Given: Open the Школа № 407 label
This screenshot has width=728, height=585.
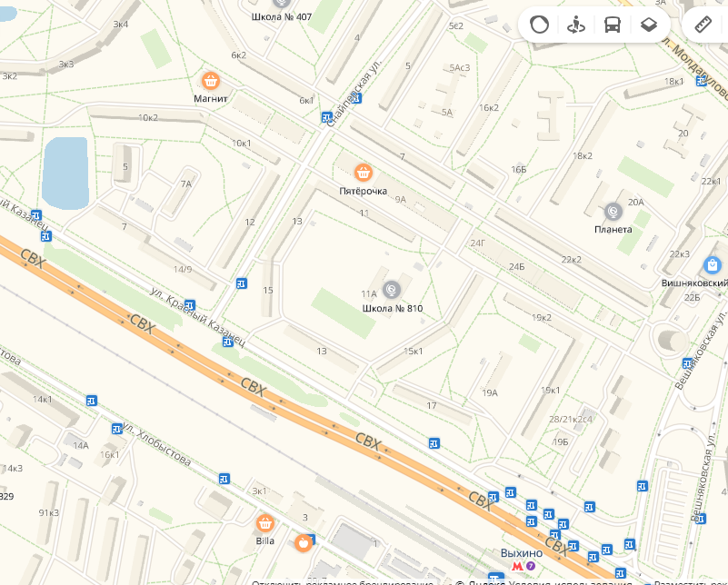Looking at the screenshot, I should click(x=282, y=16).
